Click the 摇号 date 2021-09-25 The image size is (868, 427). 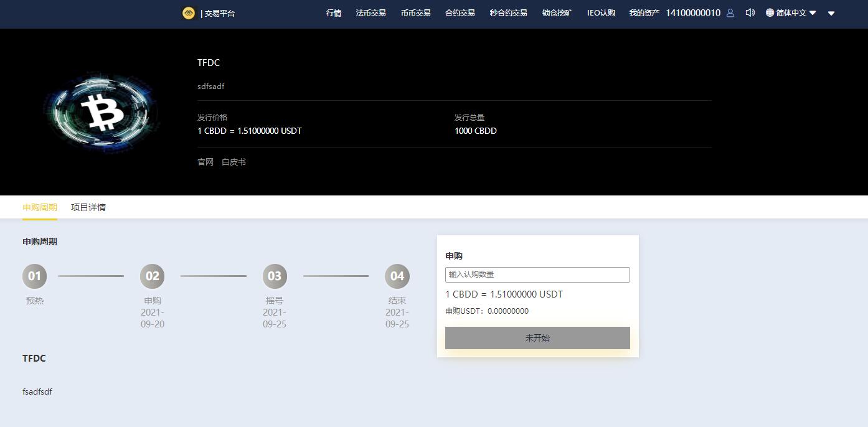point(275,318)
